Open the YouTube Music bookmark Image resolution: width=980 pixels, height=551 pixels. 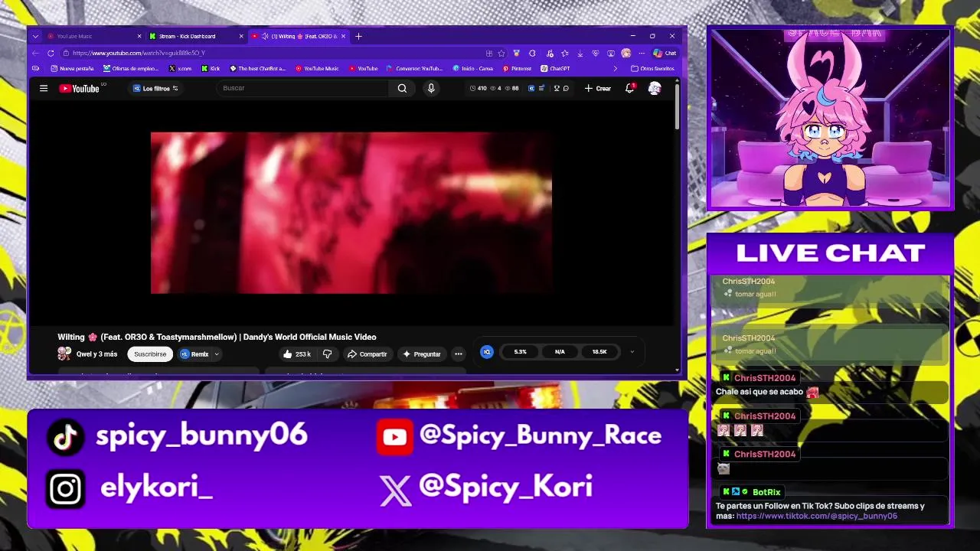316,68
